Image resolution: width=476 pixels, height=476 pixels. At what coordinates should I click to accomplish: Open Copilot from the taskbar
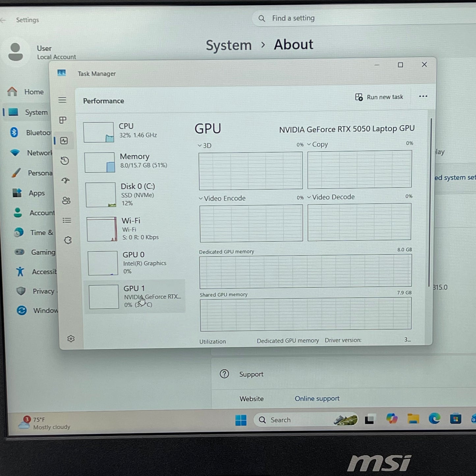pos(392,419)
